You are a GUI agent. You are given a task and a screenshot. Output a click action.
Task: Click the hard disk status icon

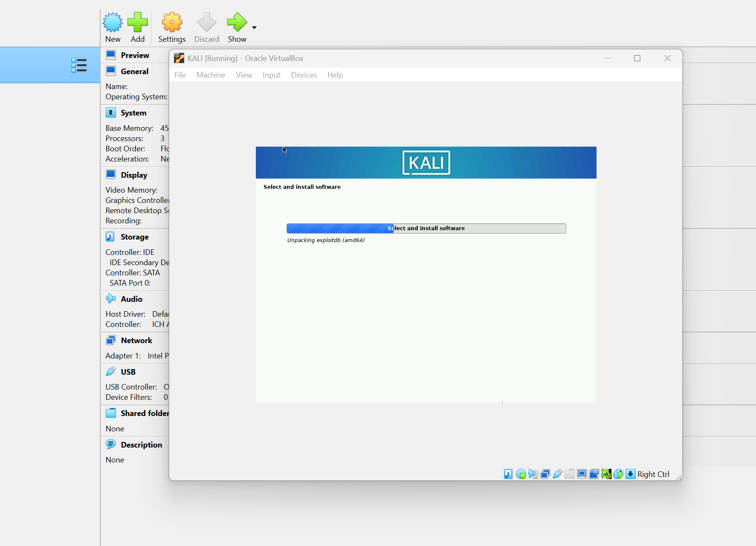click(x=508, y=474)
